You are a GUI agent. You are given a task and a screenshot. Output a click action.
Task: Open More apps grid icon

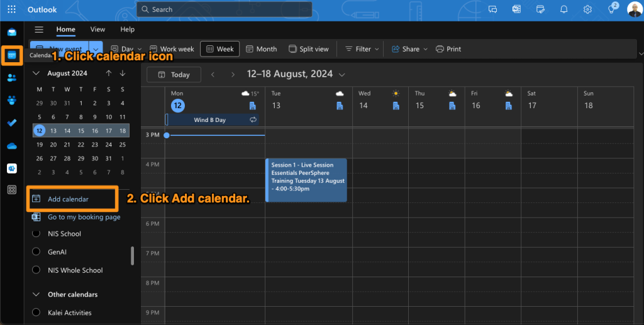click(12, 190)
